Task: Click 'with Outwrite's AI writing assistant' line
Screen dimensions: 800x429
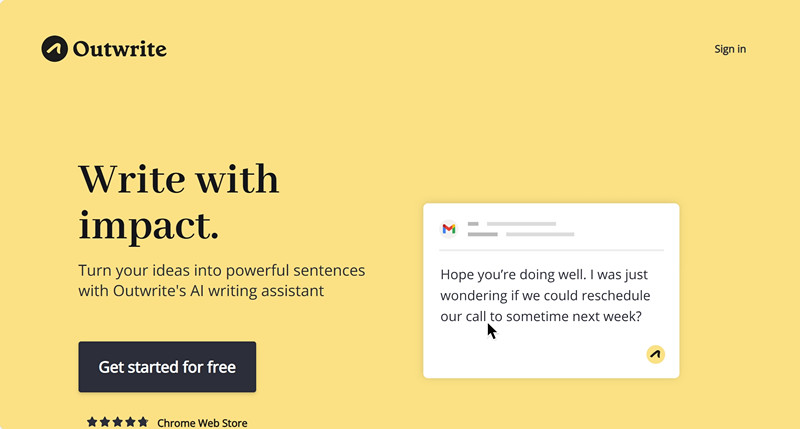Action: tap(201, 291)
